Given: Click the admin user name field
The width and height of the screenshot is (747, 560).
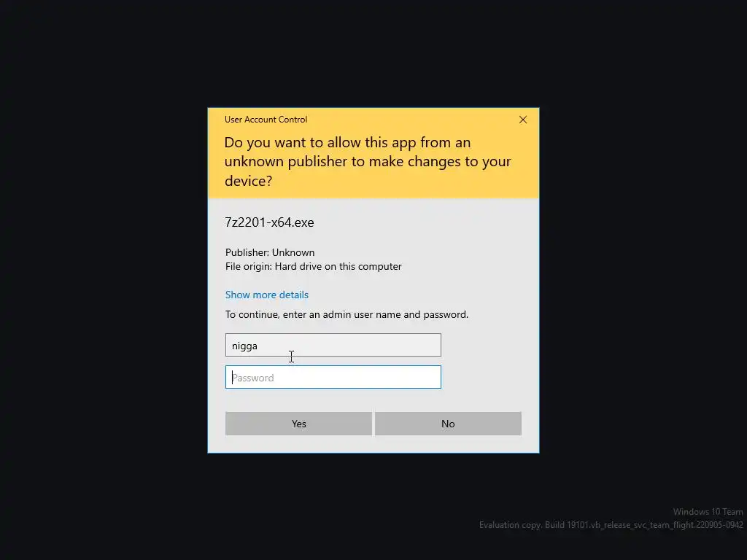Looking at the screenshot, I should click(333, 345).
